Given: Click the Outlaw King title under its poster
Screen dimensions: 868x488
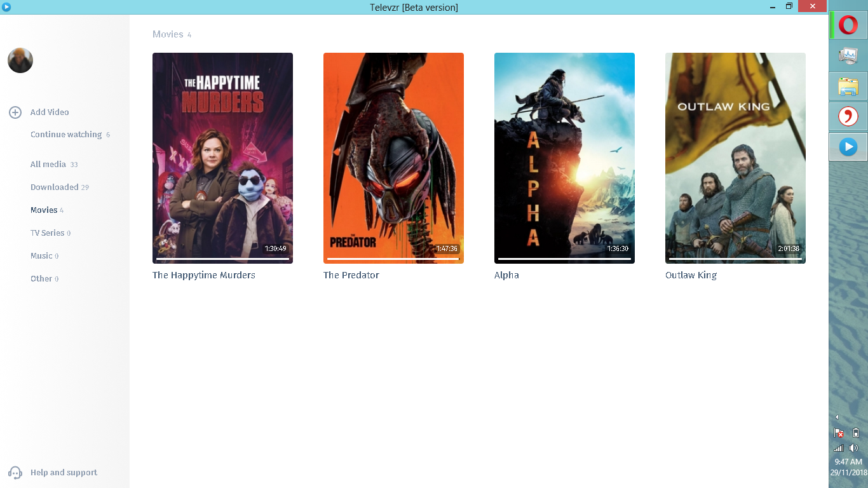Looking at the screenshot, I should [691, 275].
